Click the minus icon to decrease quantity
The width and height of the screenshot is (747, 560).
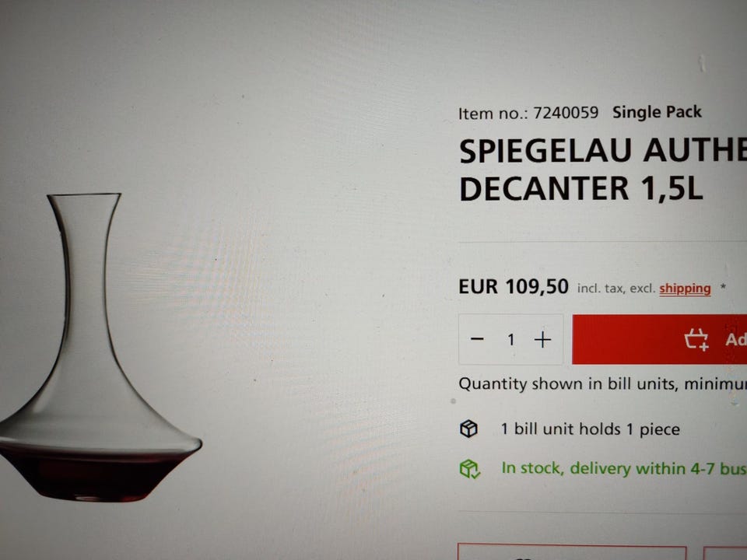(x=477, y=339)
